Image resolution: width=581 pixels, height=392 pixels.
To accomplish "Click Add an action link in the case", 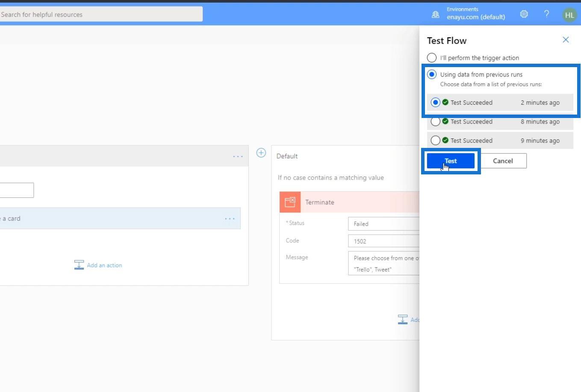I will 104,265.
